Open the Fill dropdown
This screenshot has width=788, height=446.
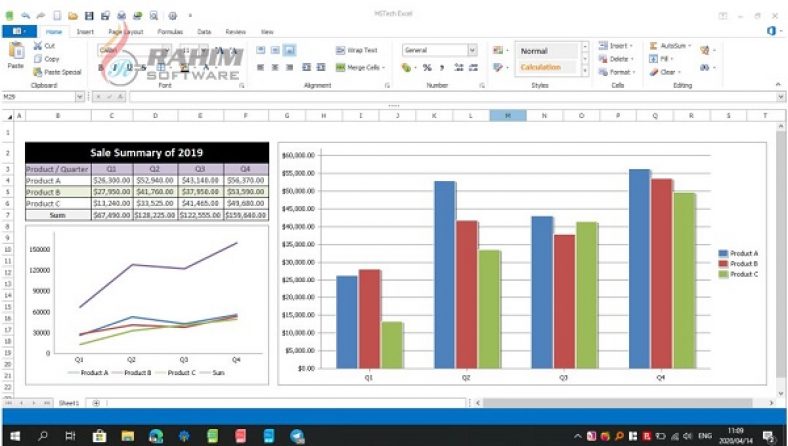(661, 59)
